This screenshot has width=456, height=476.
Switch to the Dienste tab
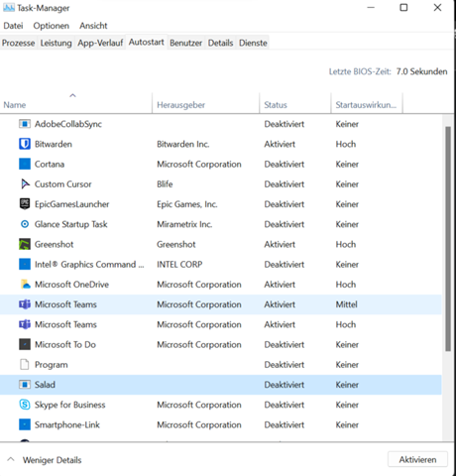(x=253, y=43)
